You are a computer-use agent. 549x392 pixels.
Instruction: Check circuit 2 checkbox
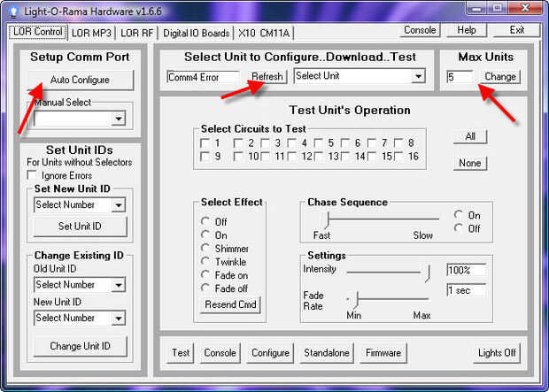point(238,143)
